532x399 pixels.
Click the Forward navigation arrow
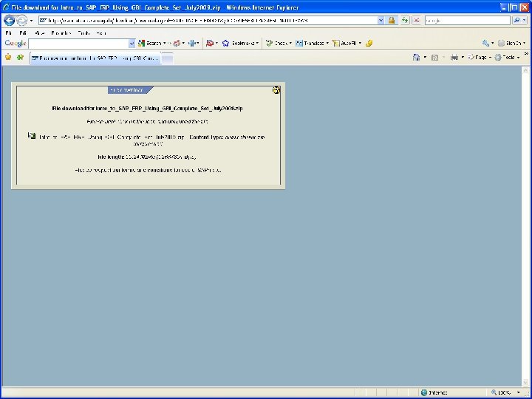21,21
